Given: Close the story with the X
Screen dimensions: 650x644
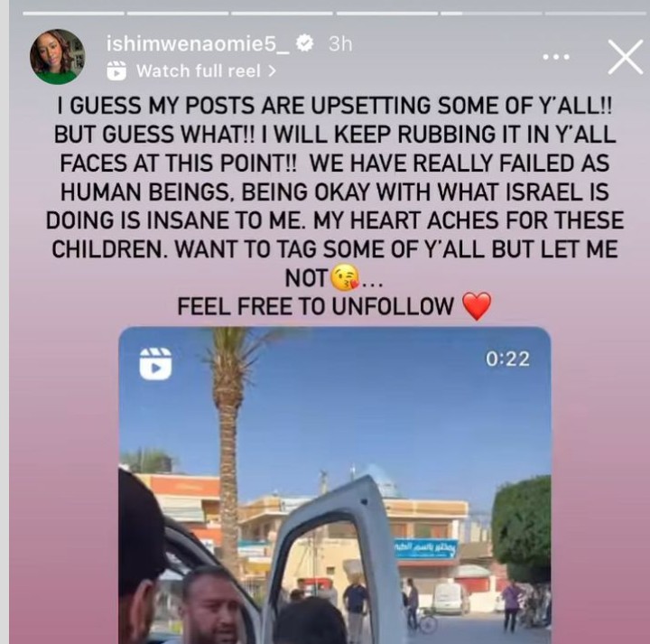Looking at the screenshot, I should [625, 57].
